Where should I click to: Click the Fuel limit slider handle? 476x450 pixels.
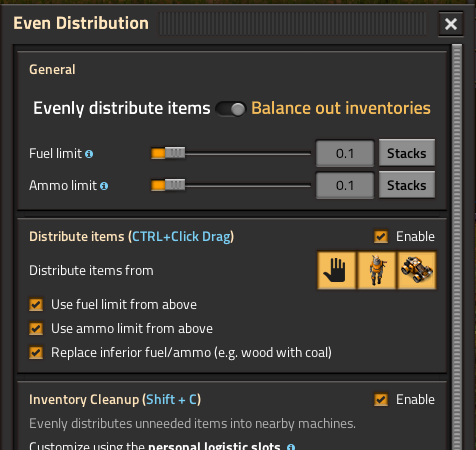(x=175, y=153)
